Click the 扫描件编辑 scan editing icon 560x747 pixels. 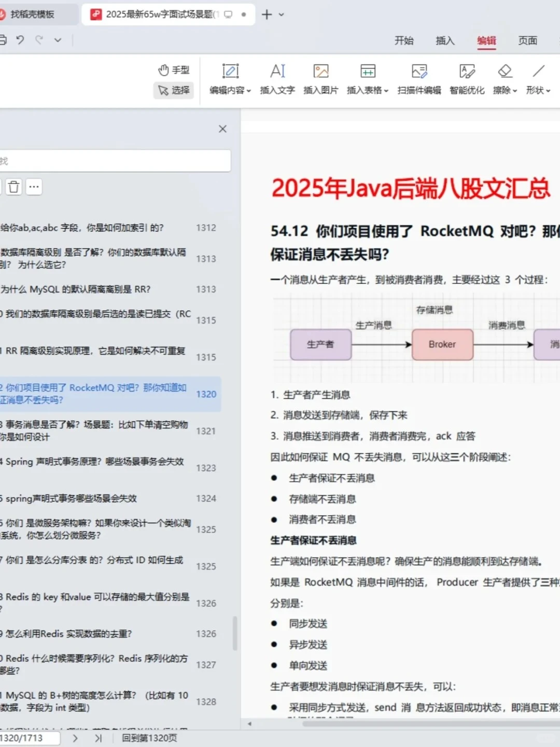point(419,78)
